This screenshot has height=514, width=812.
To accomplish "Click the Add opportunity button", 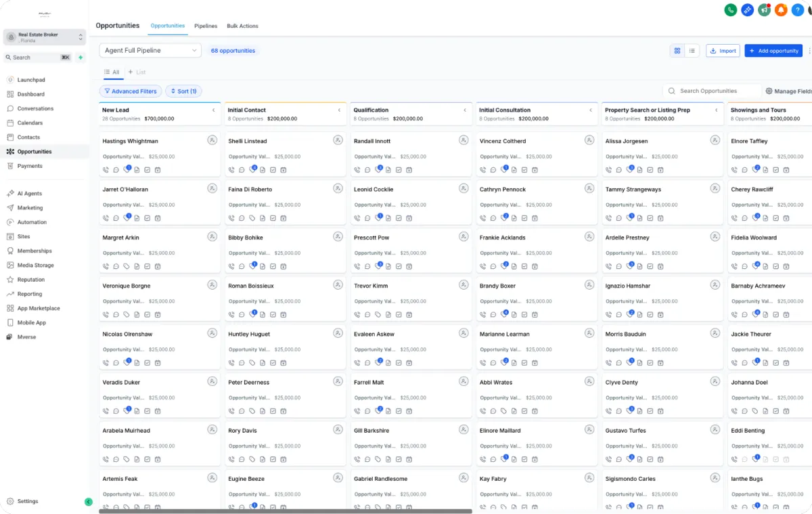I will (773, 51).
